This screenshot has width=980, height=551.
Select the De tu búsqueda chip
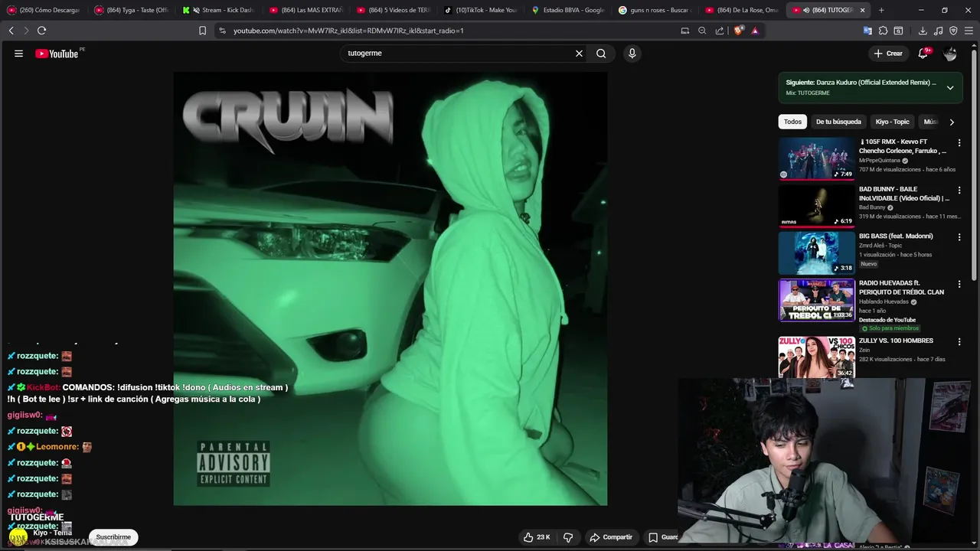coord(838,122)
